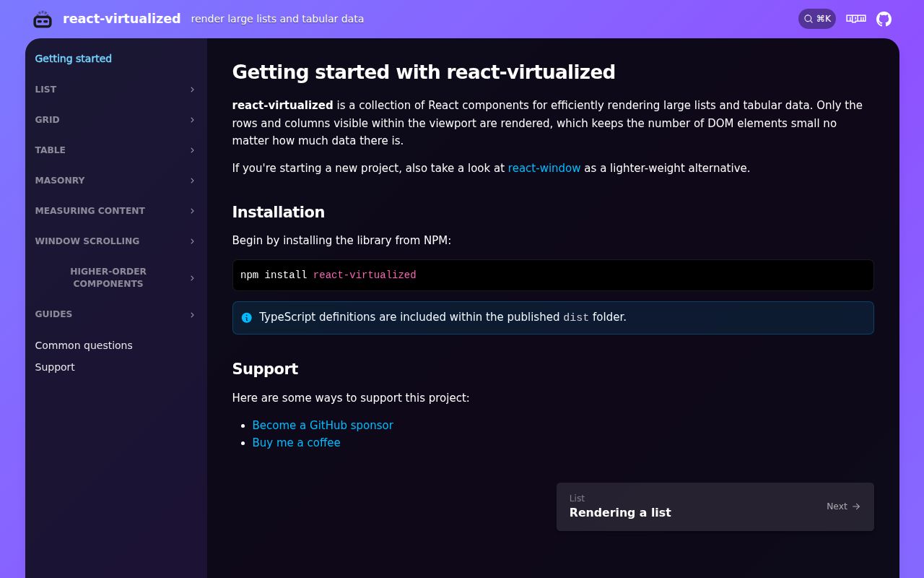
Task: Click the MEASURING CONTENT sidebar label
Action: pyautogui.click(x=90, y=211)
